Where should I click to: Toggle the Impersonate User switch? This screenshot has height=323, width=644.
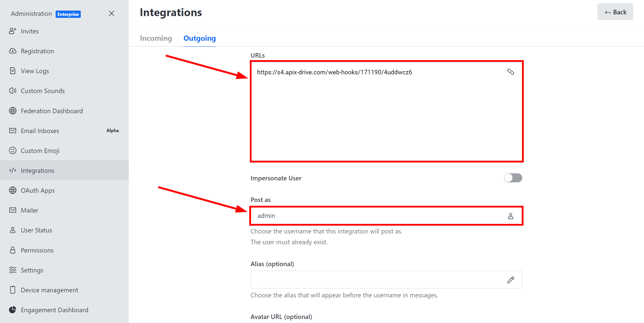(x=513, y=178)
